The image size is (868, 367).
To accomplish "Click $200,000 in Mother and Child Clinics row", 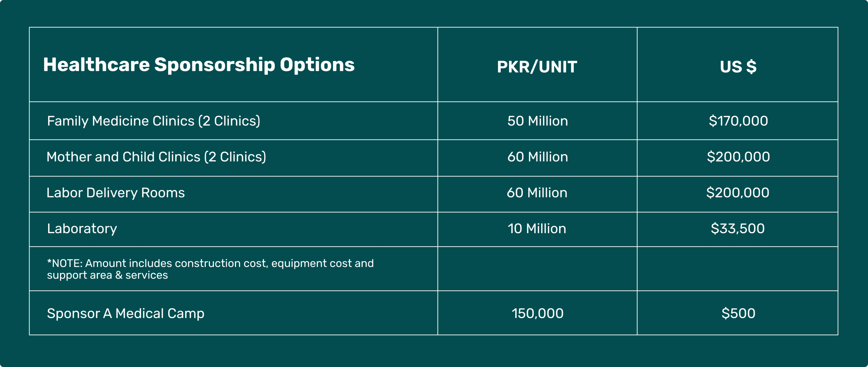I will coord(738,157).
